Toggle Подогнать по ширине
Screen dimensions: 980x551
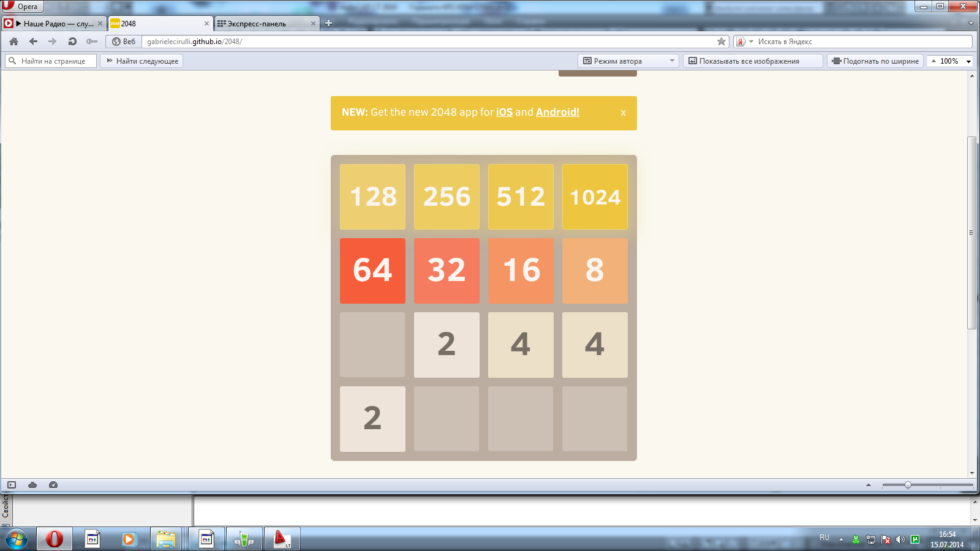pos(875,61)
